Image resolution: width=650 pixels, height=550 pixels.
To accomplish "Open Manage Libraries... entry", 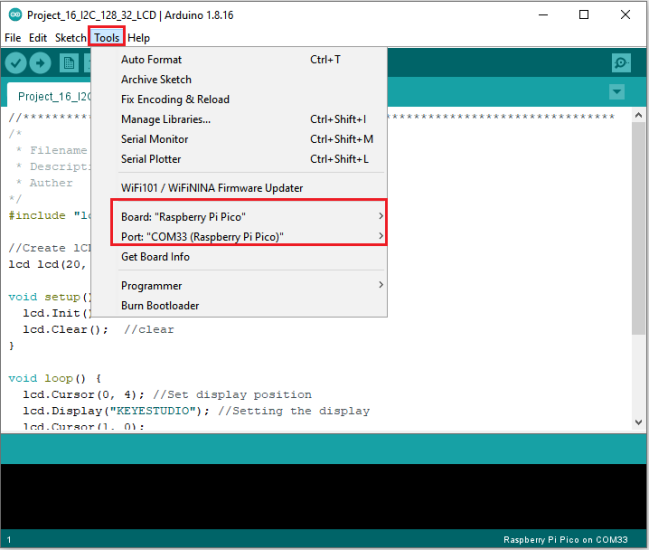I will click(240, 119).
